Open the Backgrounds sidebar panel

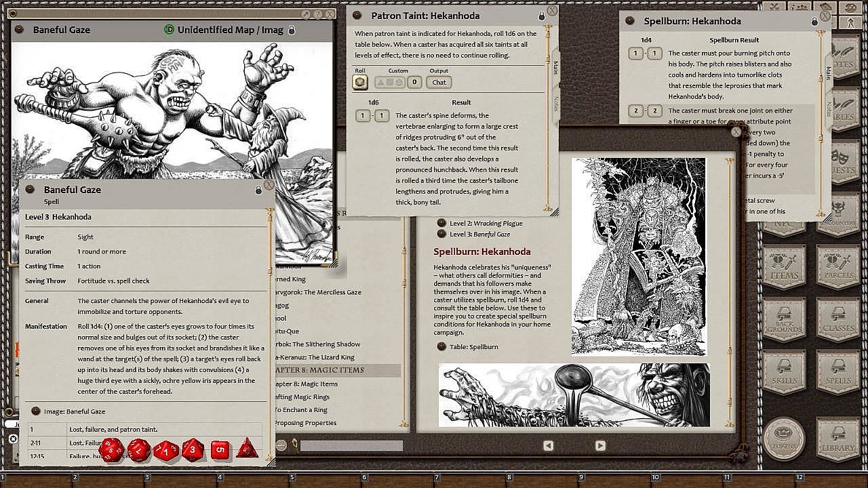click(x=785, y=319)
